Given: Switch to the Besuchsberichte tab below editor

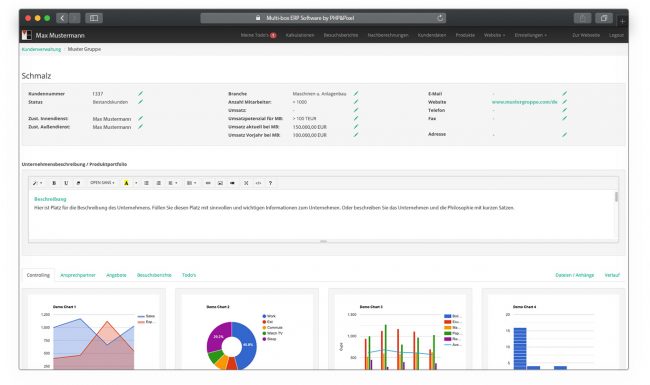Looking at the screenshot, I should point(154,275).
